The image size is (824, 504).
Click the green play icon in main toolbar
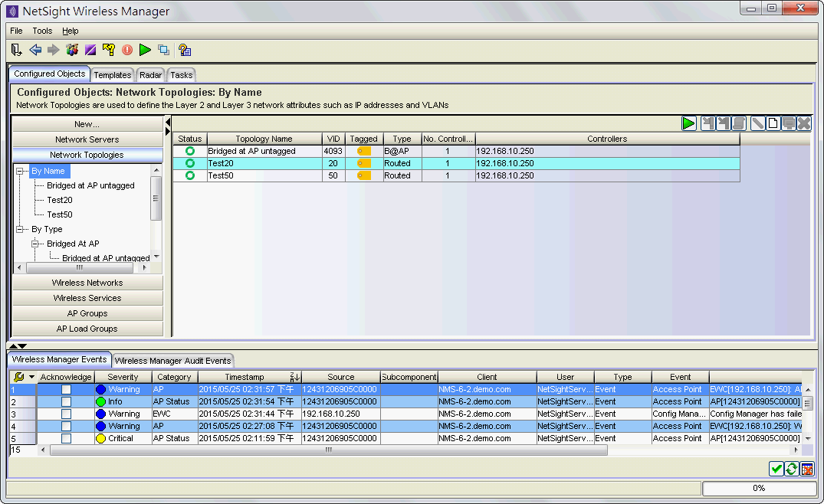pos(145,50)
